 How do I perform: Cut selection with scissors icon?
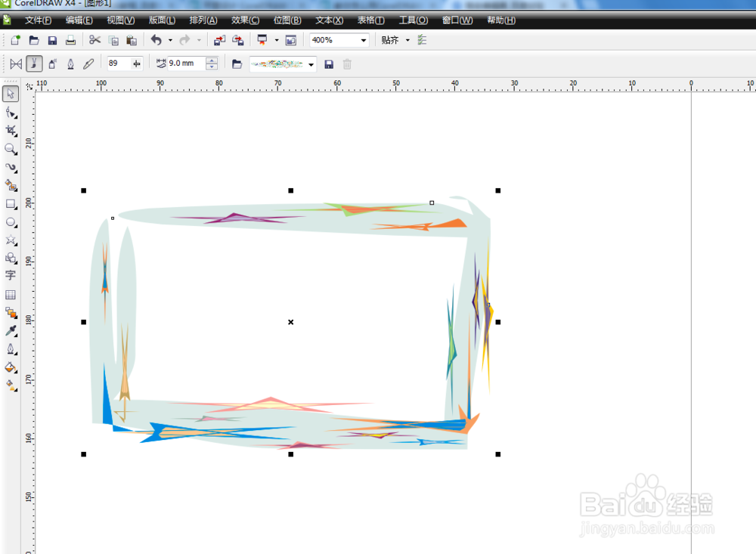pyautogui.click(x=95, y=40)
